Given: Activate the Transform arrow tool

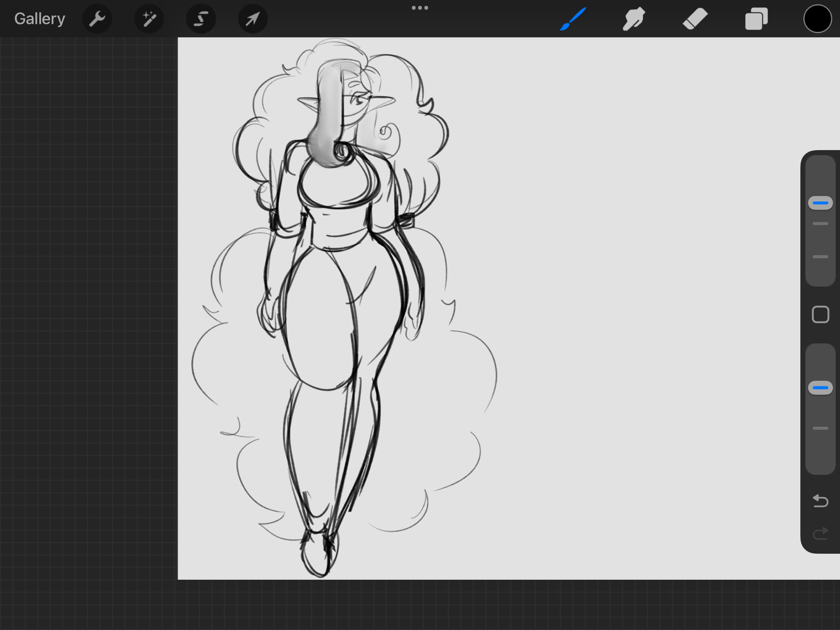Looking at the screenshot, I should pyautogui.click(x=253, y=19).
